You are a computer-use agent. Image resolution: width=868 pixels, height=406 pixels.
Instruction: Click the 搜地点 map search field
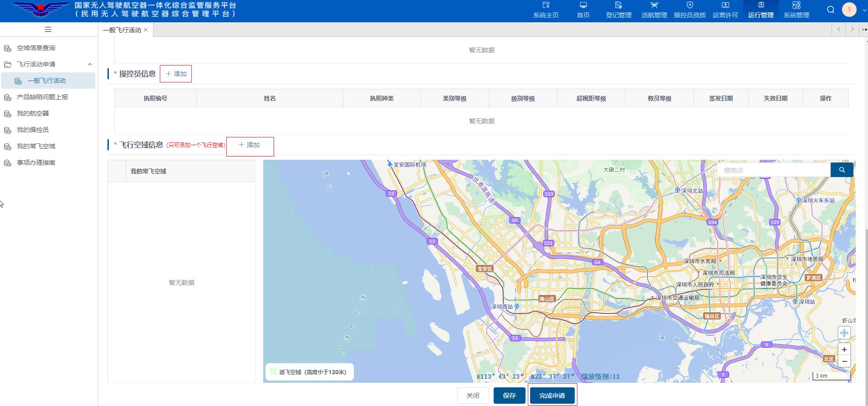coord(774,170)
